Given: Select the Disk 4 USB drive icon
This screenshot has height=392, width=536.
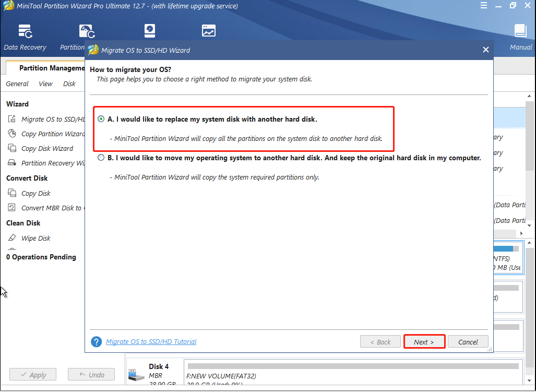Looking at the screenshot, I should [x=136, y=375].
